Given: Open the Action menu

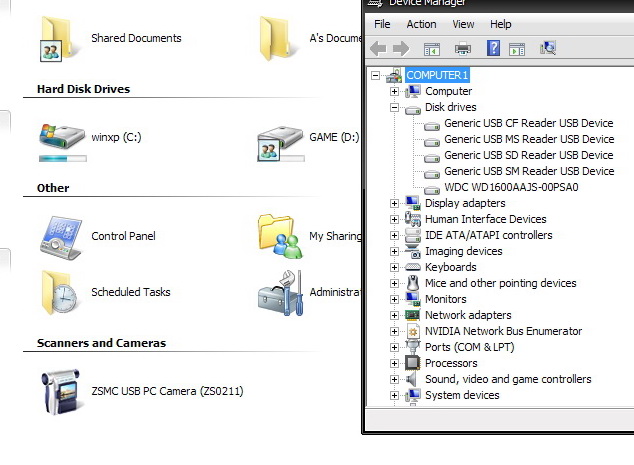Looking at the screenshot, I should (x=421, y=24).
